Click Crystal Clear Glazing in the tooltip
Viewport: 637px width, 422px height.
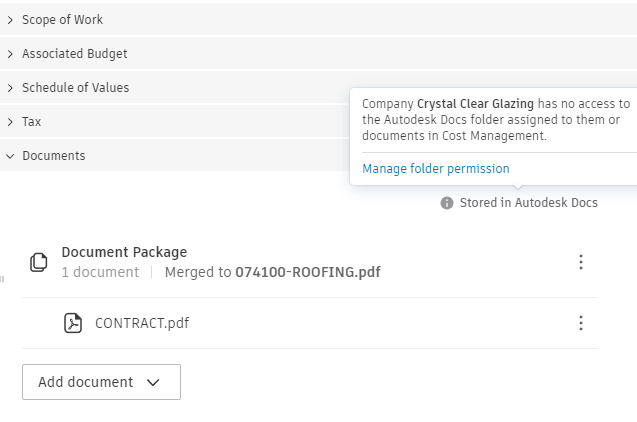coord(472,104)
